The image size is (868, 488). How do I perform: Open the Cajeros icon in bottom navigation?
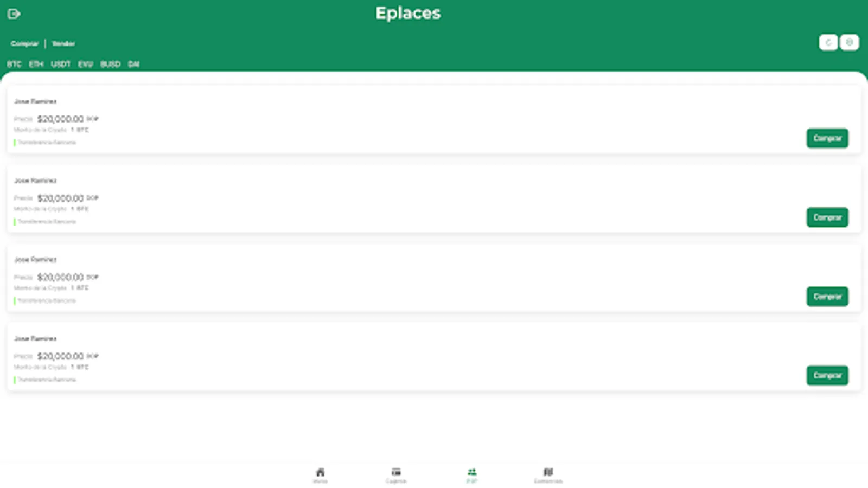(x=396, y=472)
